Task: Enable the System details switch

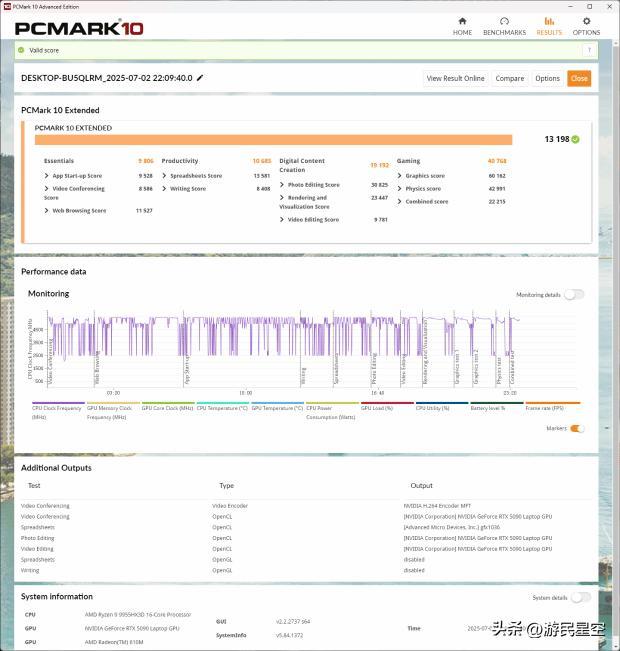Action: point(579,597)
